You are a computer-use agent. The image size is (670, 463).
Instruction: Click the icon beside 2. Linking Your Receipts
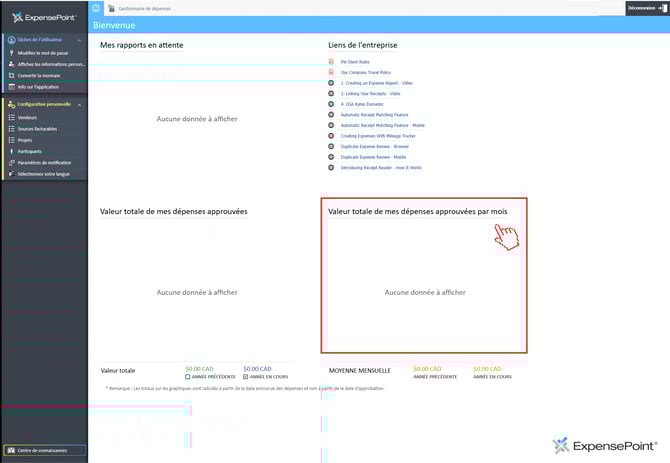coord(331,93)
